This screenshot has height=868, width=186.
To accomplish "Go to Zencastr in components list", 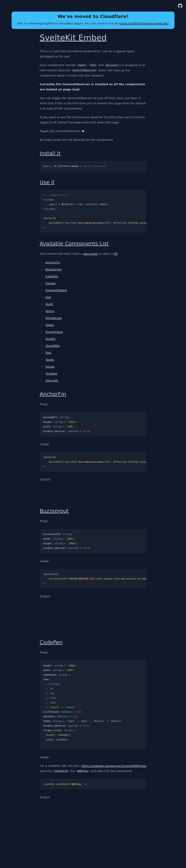I will [52, 380].
